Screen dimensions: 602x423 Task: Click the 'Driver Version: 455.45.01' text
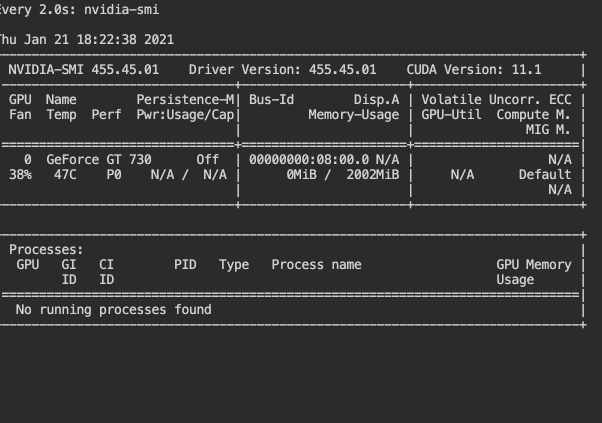282,69
